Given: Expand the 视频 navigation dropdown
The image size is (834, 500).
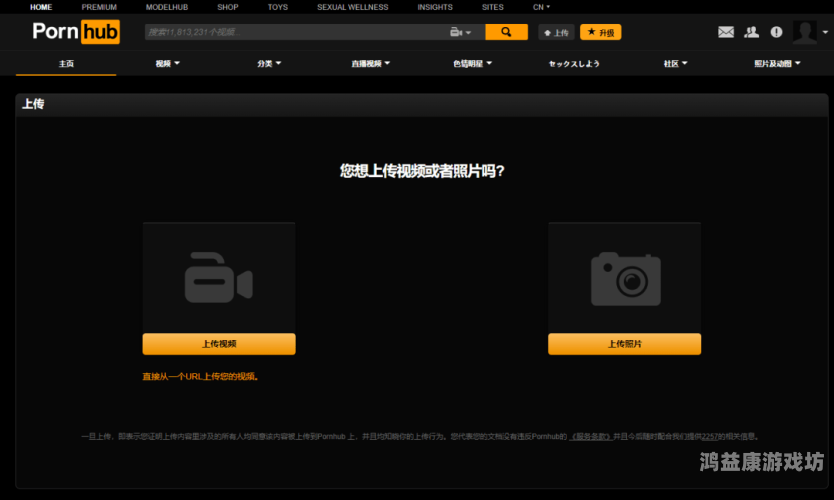Looking at the screenshot, I should 167,63.
